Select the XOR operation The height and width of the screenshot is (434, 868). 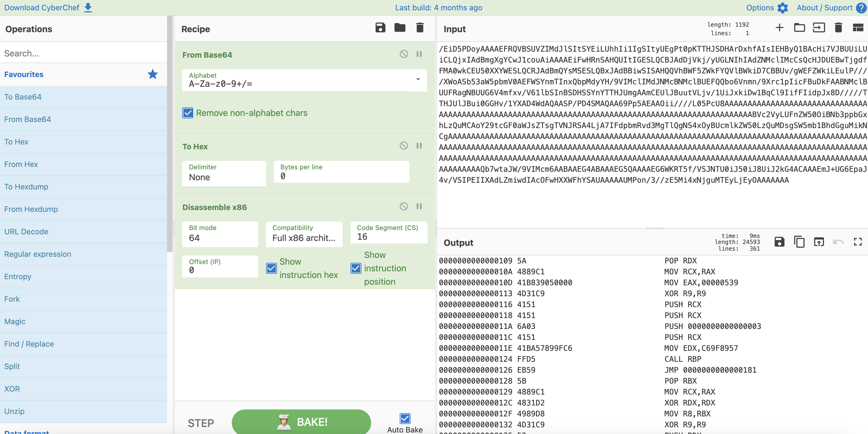[84, 389]
